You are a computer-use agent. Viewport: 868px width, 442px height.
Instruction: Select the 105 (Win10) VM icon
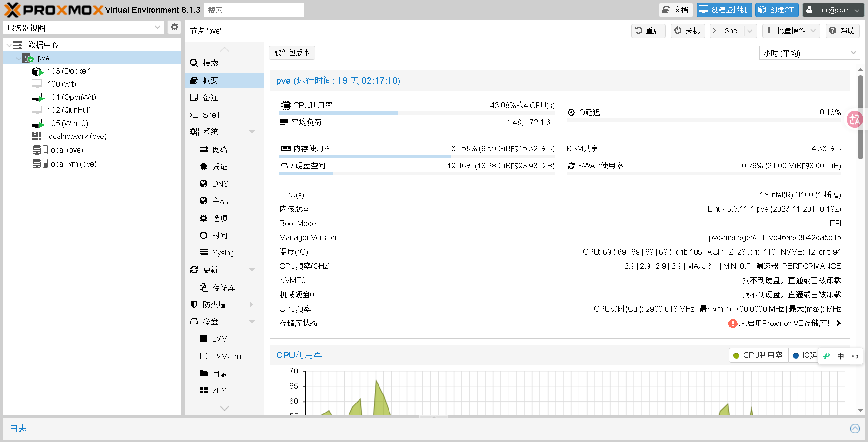pos(38,123)
